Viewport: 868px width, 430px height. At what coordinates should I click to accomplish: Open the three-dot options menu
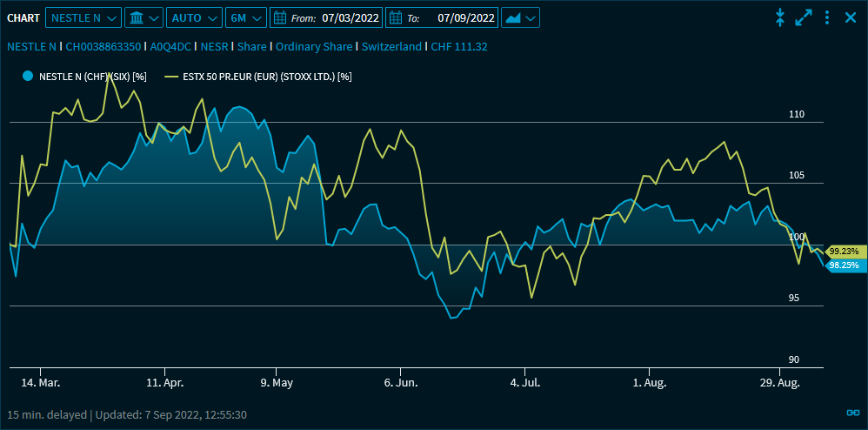click(x=827, y=17)
